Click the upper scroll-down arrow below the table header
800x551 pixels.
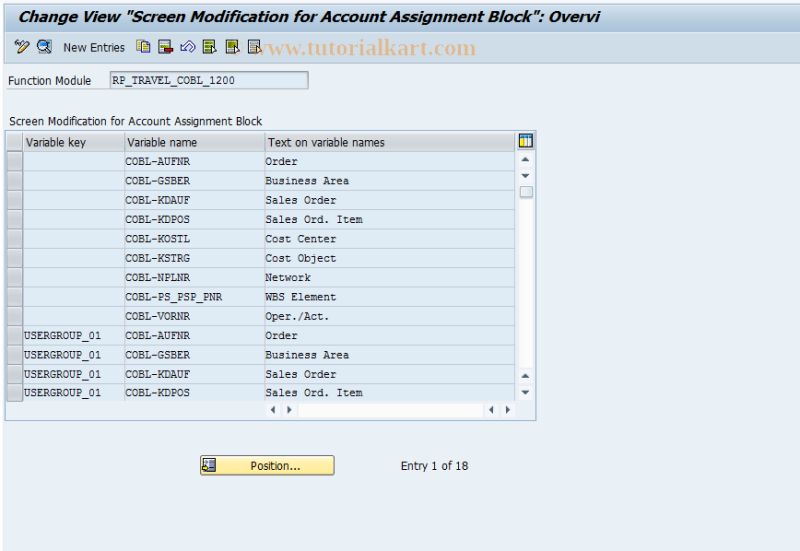point(526,176)
